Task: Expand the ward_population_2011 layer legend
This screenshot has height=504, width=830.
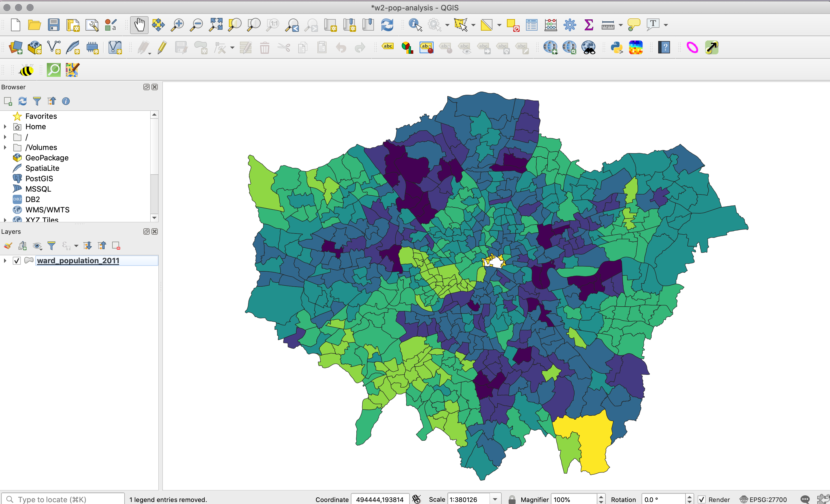Action: pyautogui.click(x=5, y=261)
